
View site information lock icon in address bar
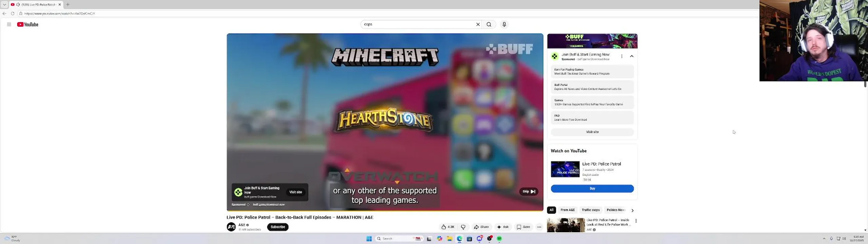click(21, 14)
